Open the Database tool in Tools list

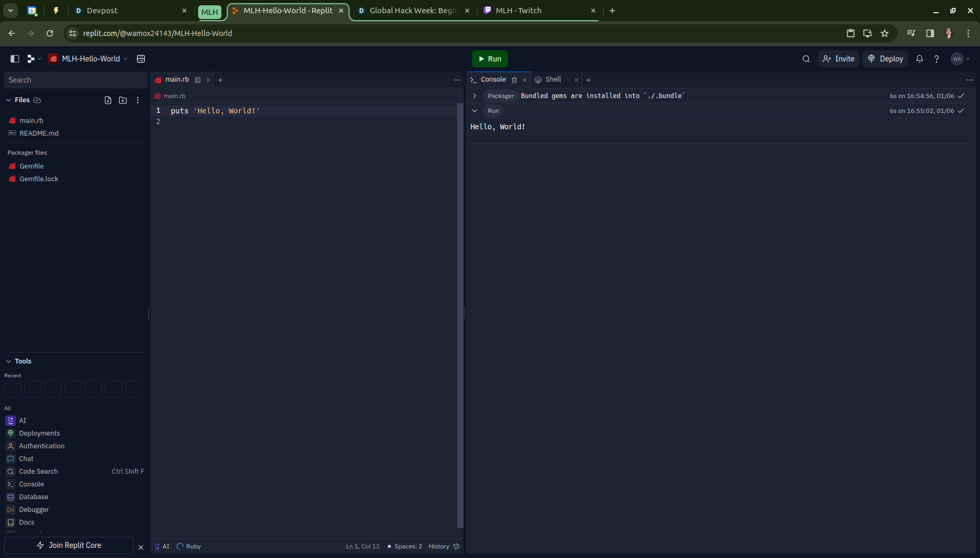33,497
